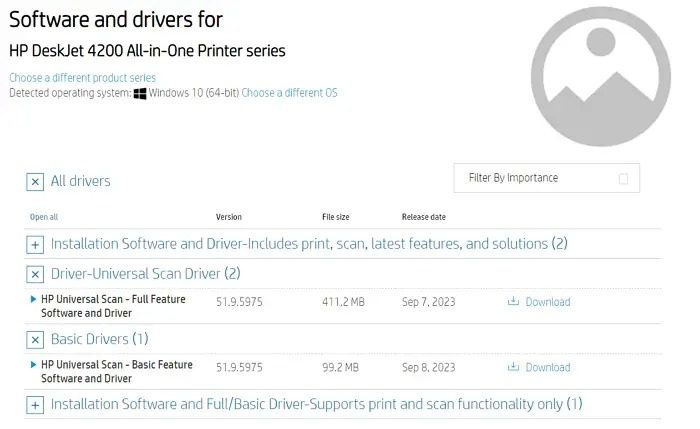Click download icon for Full Feature driver
Screen dimensions: 700x429
514,301
